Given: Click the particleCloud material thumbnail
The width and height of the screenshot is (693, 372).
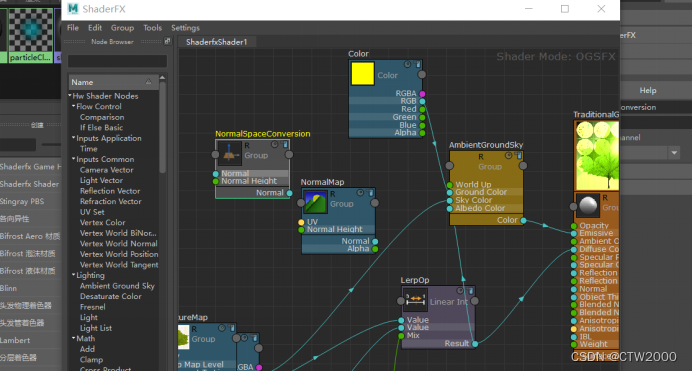Looking at the screenshot, I should pos(30,30).
